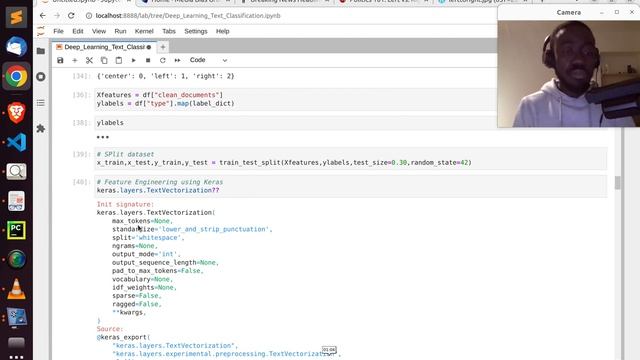Go back with the browser back arrow
Viewport: 640px width, 360px height.
tap(42, 16)
